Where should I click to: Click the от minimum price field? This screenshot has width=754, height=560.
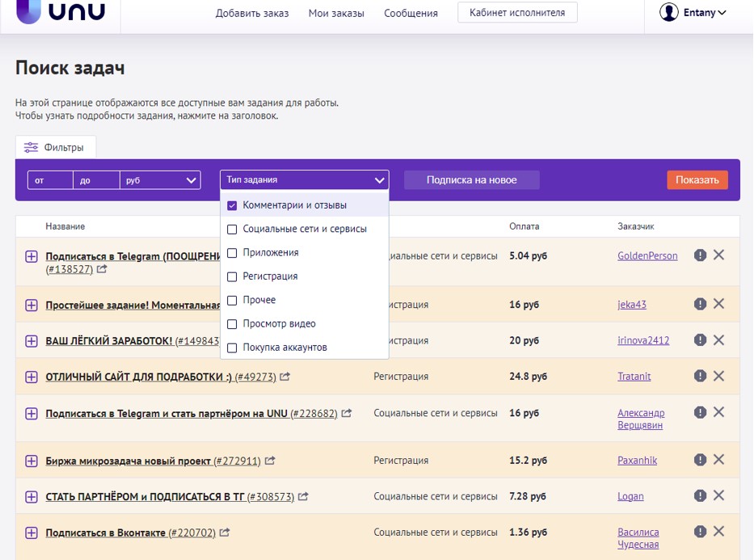coord(50,180)
